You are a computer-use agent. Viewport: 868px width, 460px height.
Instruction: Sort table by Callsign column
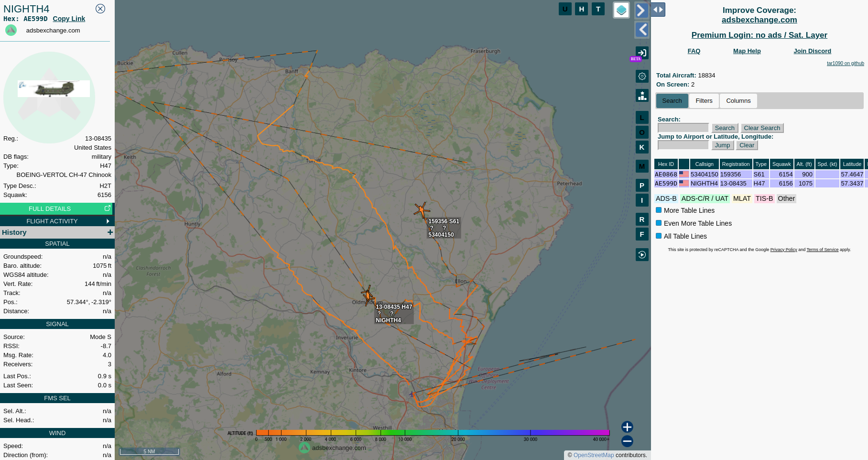point(704,164)
